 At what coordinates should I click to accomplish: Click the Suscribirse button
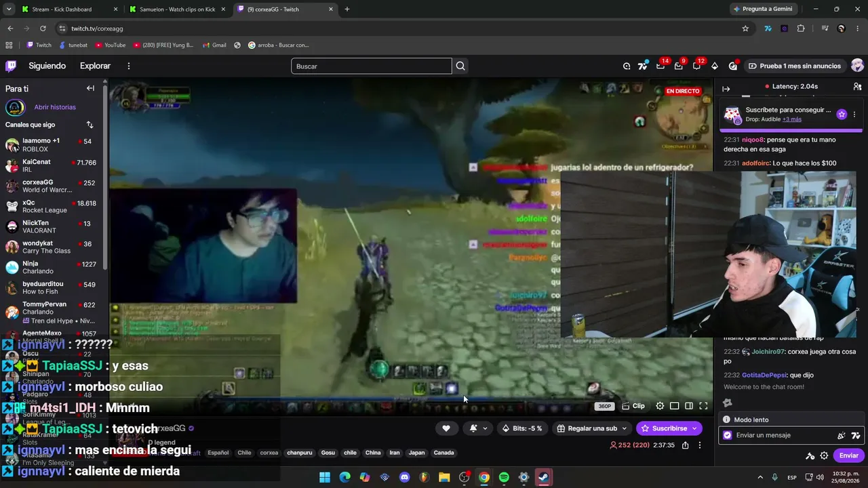pos(669,428)
